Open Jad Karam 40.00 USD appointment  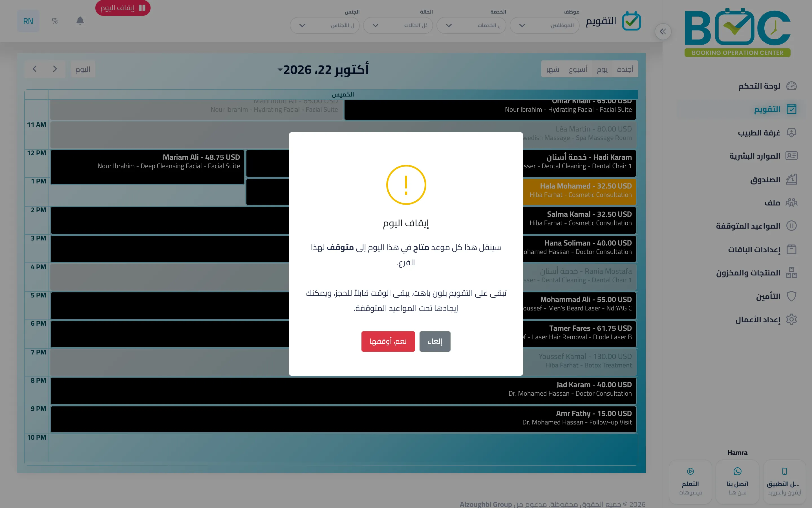343,391
